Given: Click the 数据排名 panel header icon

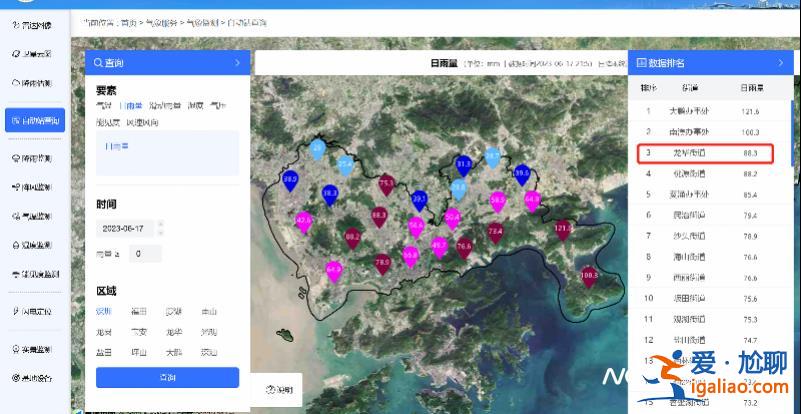Looking at the screenshot, I should click(641, 63).
